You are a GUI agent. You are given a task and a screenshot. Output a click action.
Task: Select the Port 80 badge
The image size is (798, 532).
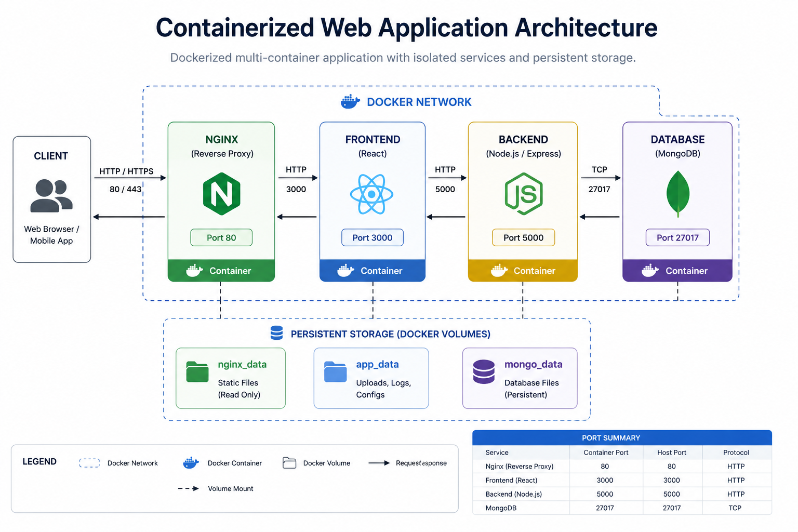[x=221, y=237]
